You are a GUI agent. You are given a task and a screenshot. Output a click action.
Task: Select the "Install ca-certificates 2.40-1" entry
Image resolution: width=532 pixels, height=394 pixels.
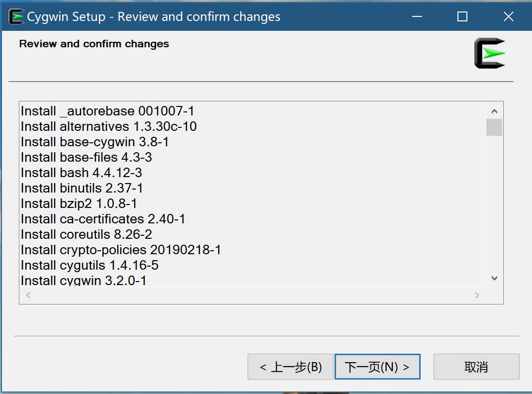[x=103, y=219]
